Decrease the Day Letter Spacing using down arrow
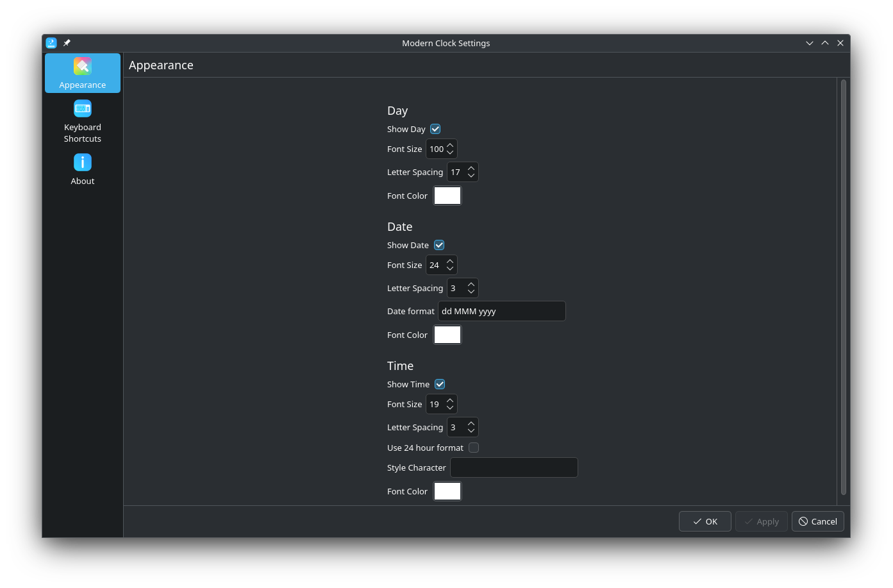This screenshot has height=588, width=893. pyautogui.click(x=471, y=176)
